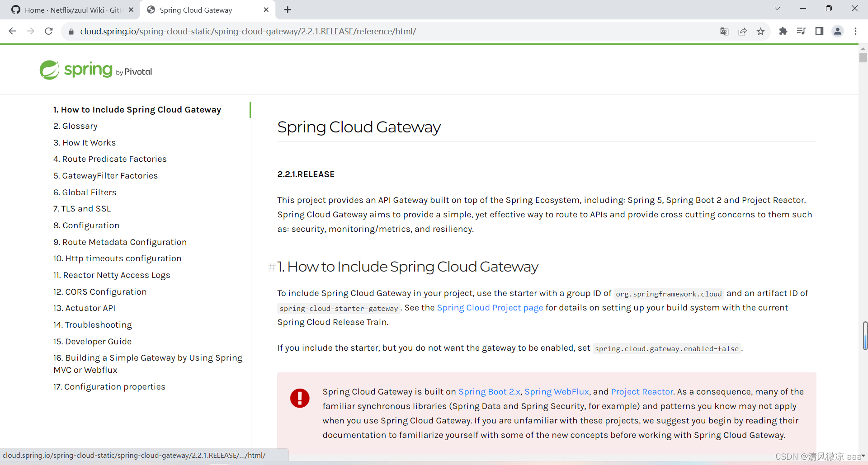Go to '17. Configuration properties'
This screenshot has height=465, width=868.
click(x=109, y=387)
